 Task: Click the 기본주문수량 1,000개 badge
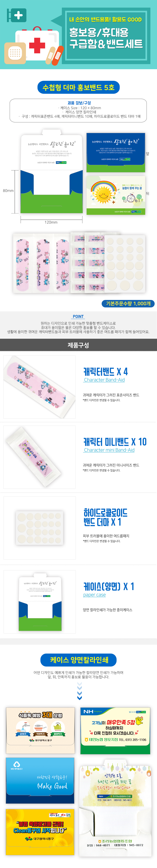[128, 303]
